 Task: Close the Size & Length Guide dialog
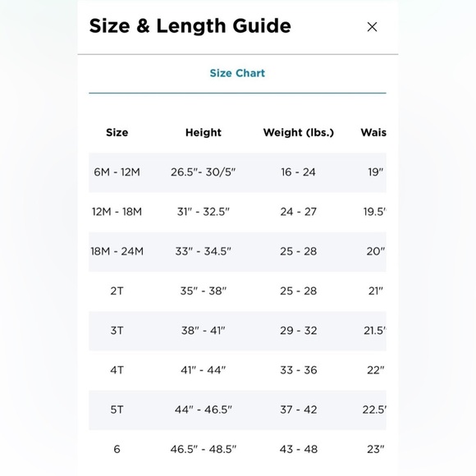pos(372,27)
